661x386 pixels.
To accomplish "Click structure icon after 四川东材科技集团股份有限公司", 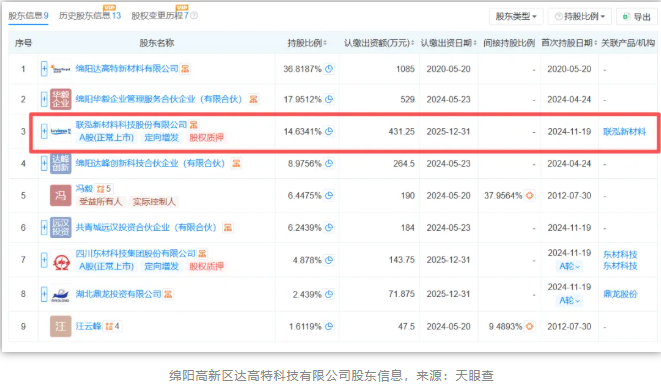I will point(202,254).
